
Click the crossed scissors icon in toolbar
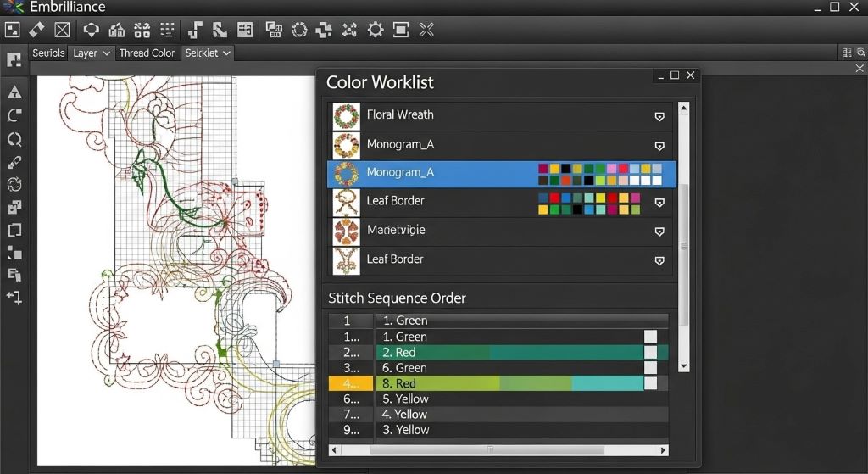(x=426, y=30)
